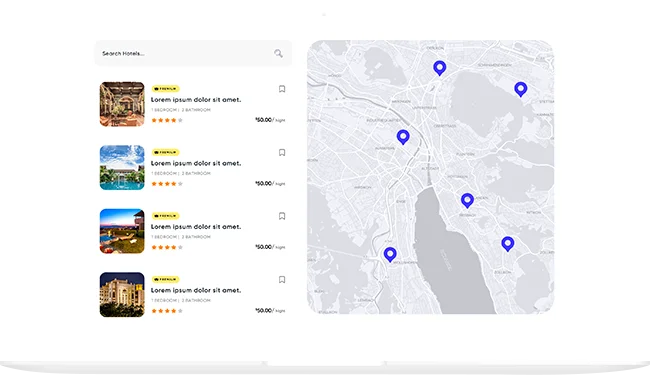Open the title link of the sunset poolside listing
This screenshot has width=650, height=375.
(196, 227)
